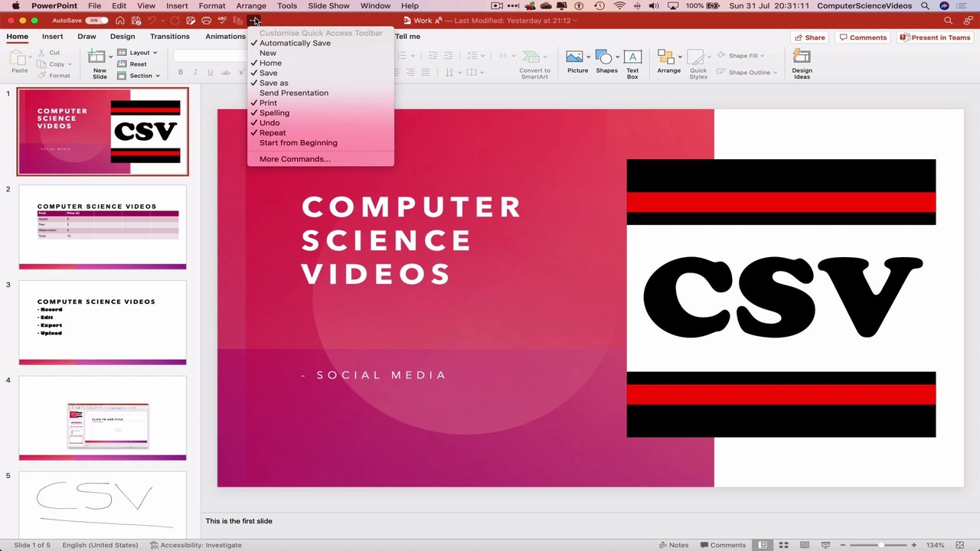Click the Repeat arrow icon
980x551 pixels.
[175, 21]
